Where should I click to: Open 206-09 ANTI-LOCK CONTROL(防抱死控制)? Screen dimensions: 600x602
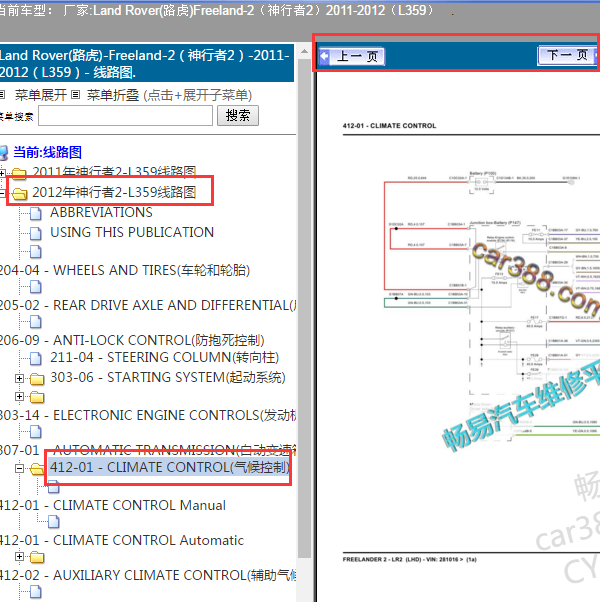(x=132, y=340)
